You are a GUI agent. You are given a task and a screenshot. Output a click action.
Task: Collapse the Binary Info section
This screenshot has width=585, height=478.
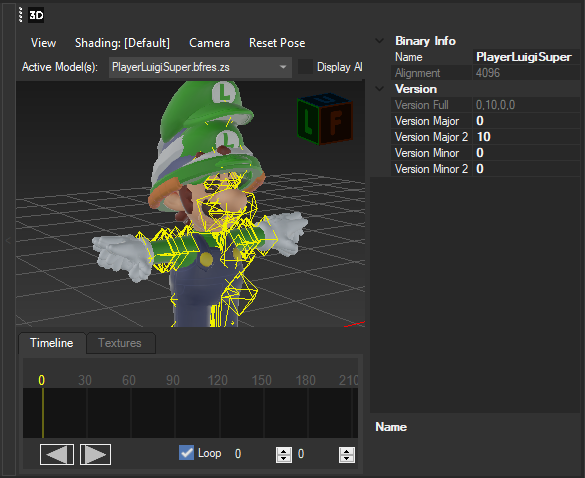pyautogui.click(x=379, y=41)
